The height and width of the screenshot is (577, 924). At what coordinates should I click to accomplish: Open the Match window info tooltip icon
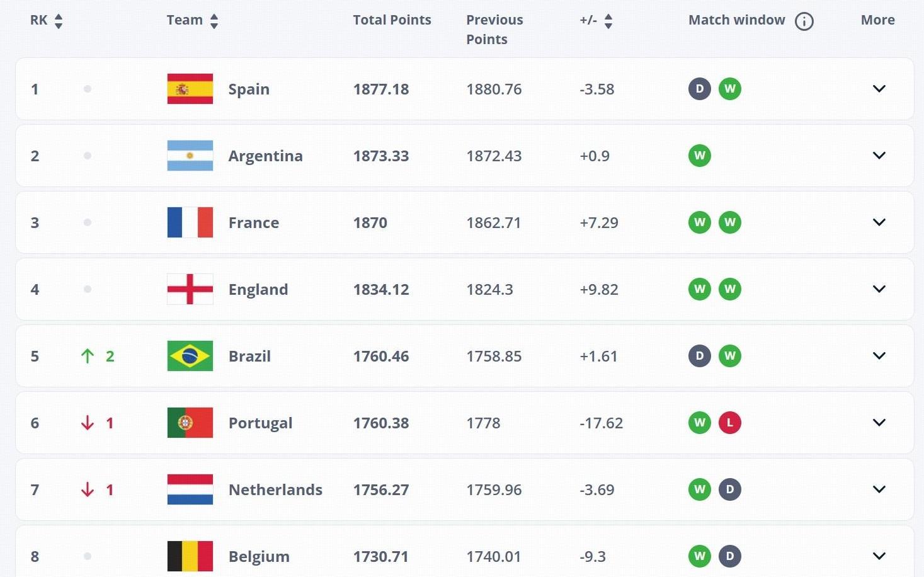coord(804,20)
